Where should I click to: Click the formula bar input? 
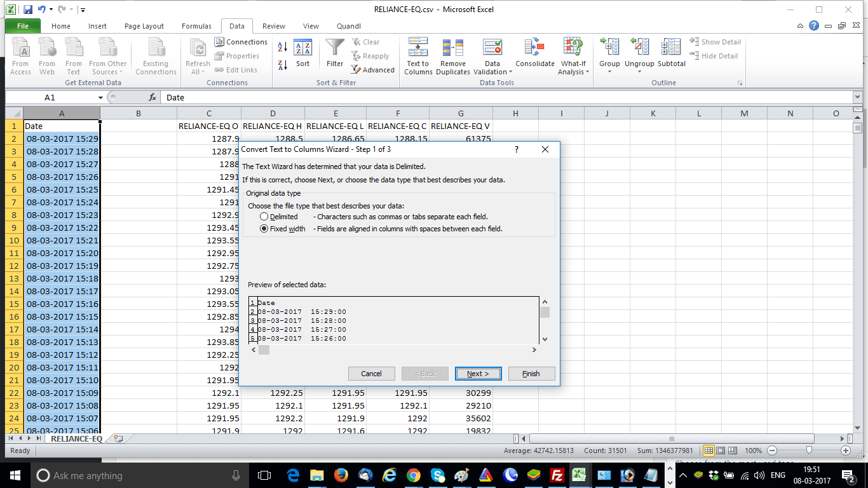507,97
